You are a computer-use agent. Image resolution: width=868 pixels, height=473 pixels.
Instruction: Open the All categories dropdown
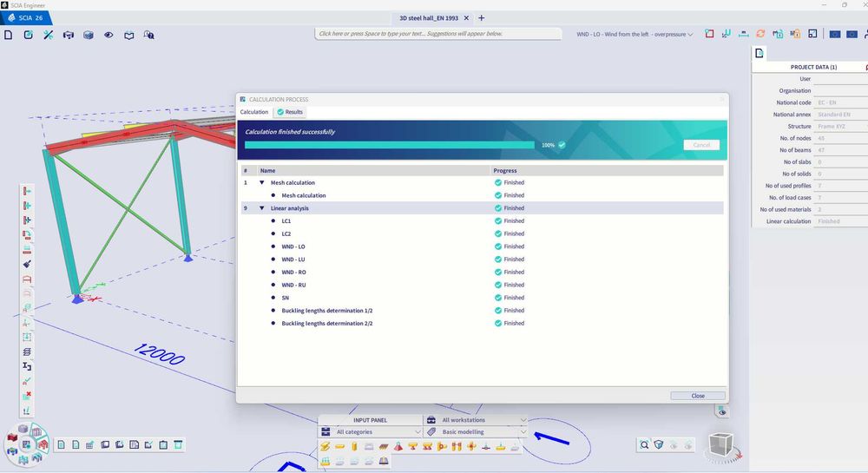point(372,431)
